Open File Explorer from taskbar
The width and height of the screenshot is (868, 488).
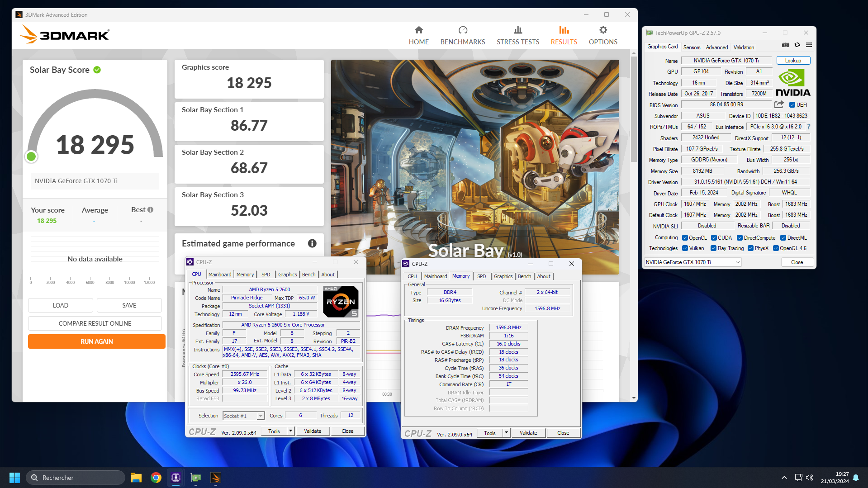point(136,478)
